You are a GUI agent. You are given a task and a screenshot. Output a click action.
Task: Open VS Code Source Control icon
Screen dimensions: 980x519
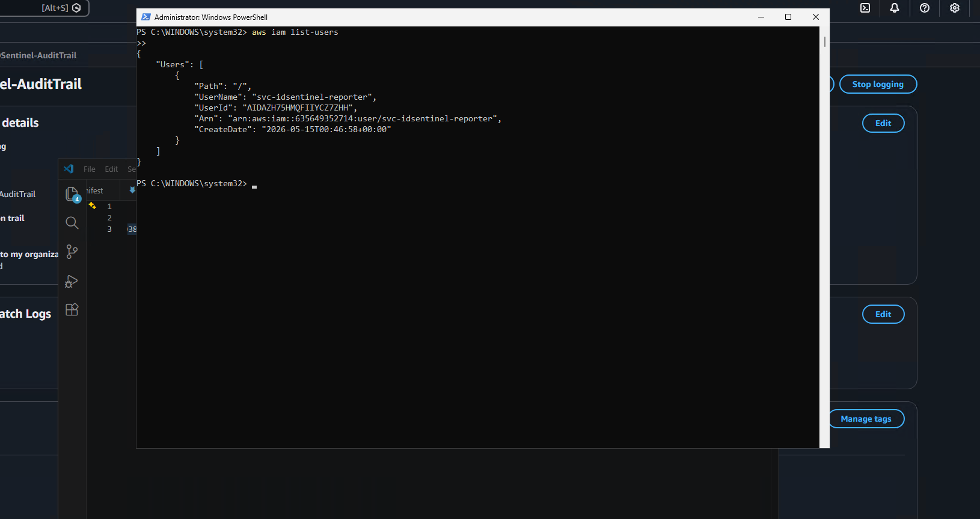click(72, 252)
